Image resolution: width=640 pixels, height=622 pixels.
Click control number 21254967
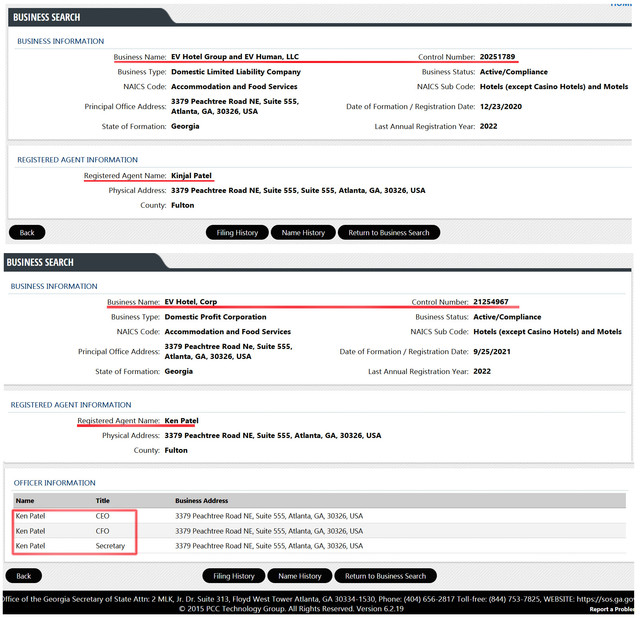pos(491,302)
